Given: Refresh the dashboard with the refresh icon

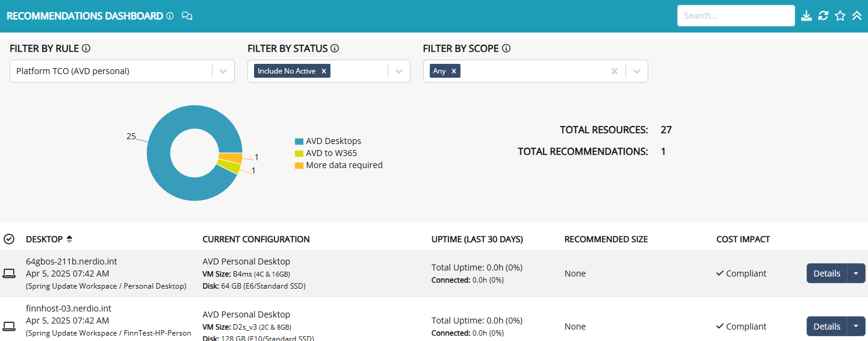Looking at the screenshot, I should tap(823, 16).
